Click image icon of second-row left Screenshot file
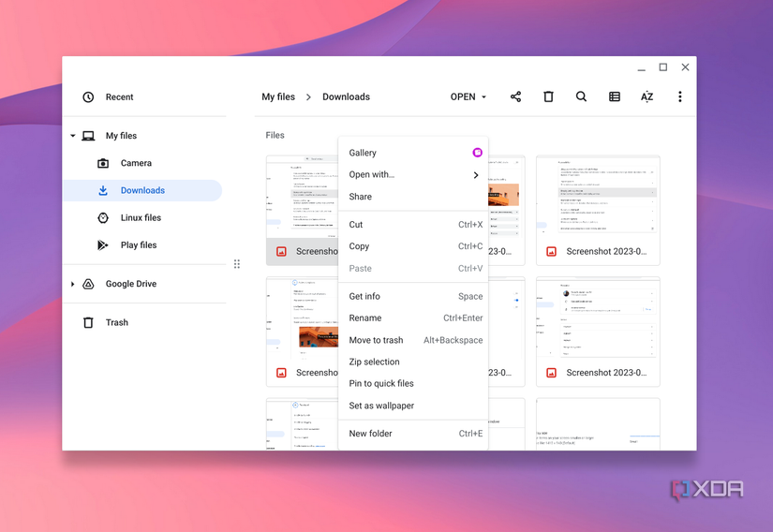The height and width of the screenshot is (532, 773). tap(281, 373)
